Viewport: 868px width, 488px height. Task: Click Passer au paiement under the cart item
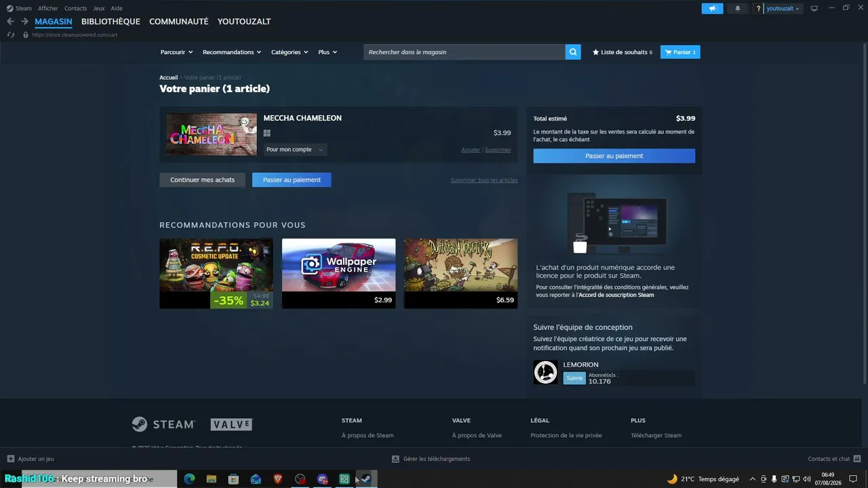tap(292, 180)
